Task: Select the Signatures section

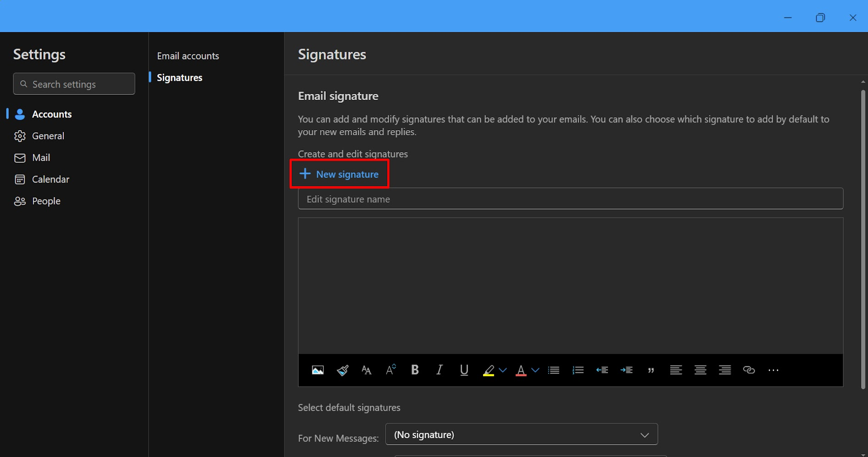Action: tap(179, 77)
